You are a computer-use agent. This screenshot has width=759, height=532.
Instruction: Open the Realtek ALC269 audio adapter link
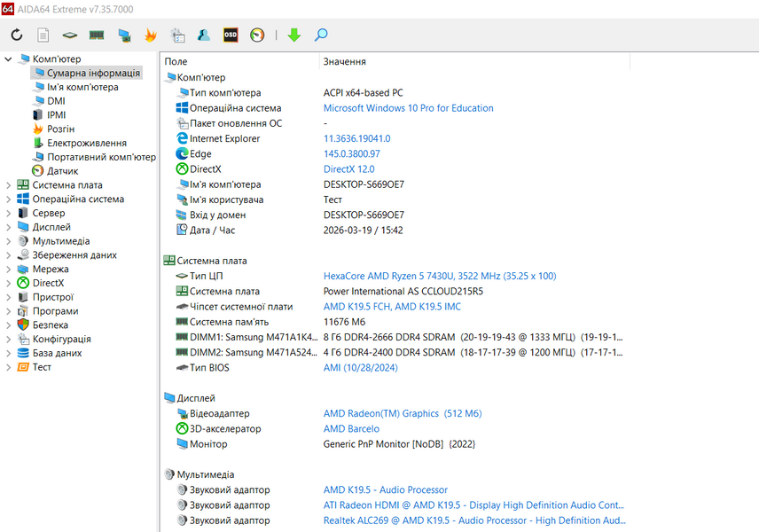(x=474, y=520)
